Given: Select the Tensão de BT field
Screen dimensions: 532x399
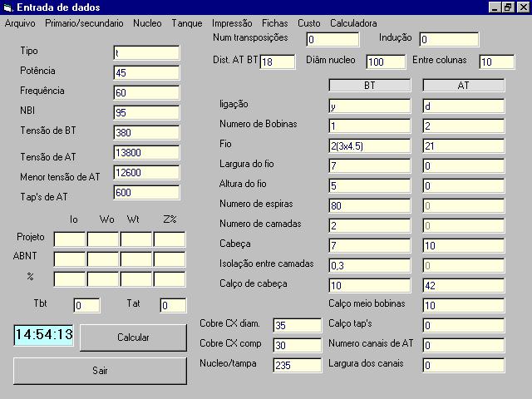Looking at the screenshot, I should tap(146, 133).
